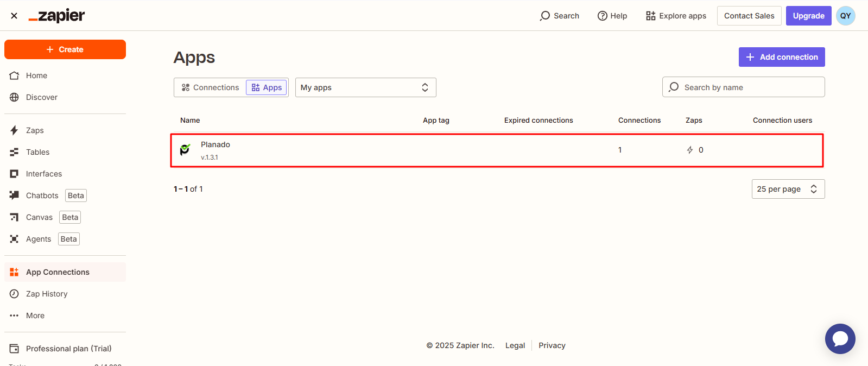Screen dimensions: 868x366
Task: Click the More ellipsis icon
Action: (x=14, y=315)
